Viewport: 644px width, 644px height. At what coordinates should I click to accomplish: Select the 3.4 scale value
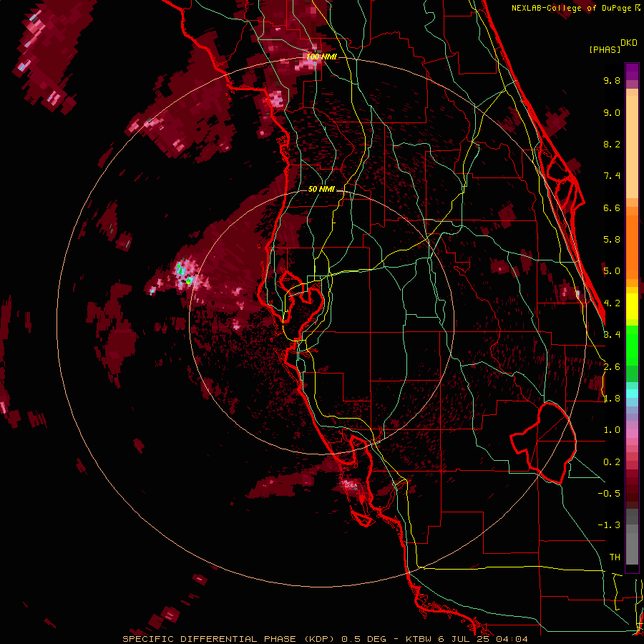pos(612,335)
